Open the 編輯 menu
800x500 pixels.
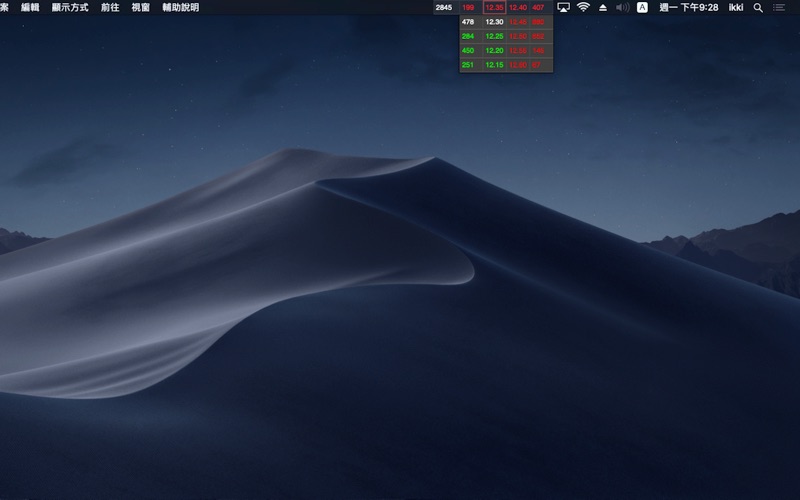[x=30, y=7]
